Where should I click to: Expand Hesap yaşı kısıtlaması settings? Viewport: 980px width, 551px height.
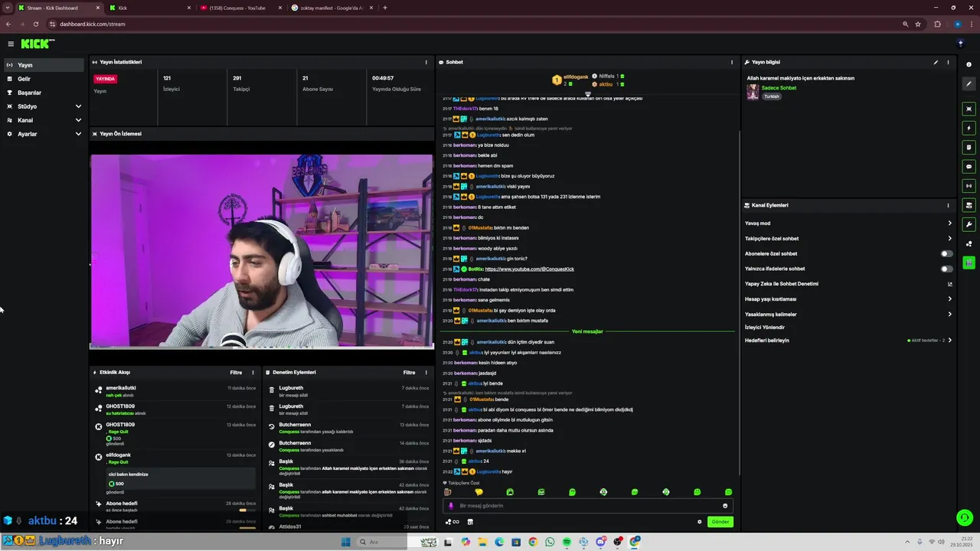coord(848,299)
